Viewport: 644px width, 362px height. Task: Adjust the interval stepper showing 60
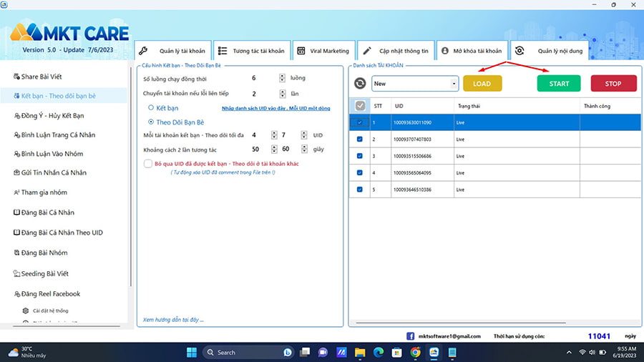coord(304,149)
